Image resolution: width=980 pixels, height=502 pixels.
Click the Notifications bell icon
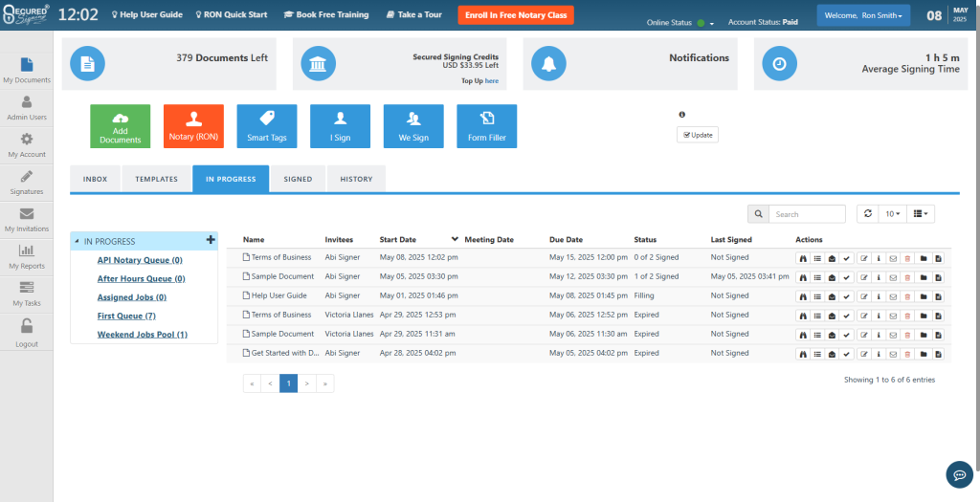(x=548, y=64)
